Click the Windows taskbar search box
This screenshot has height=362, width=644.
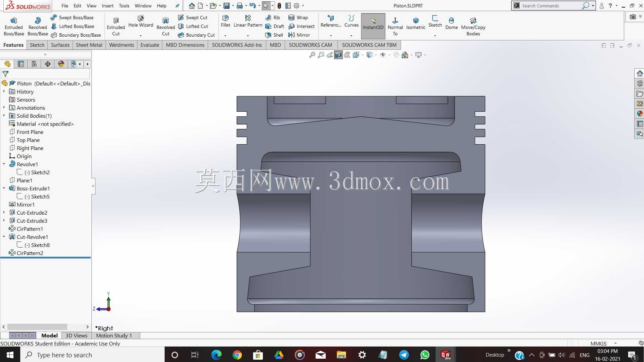pyautogui.click(x=92, y=355)
